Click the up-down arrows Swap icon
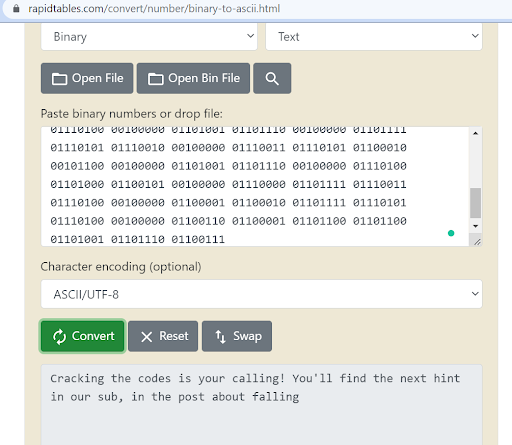The height and width of the screenshot is (445, 512). click(x=220, y=336)
